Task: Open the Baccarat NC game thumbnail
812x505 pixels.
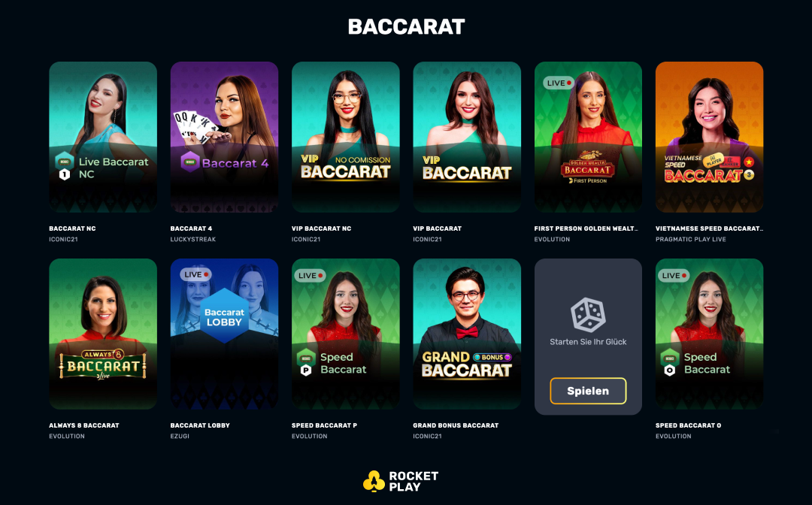Action: coord(103,137)
